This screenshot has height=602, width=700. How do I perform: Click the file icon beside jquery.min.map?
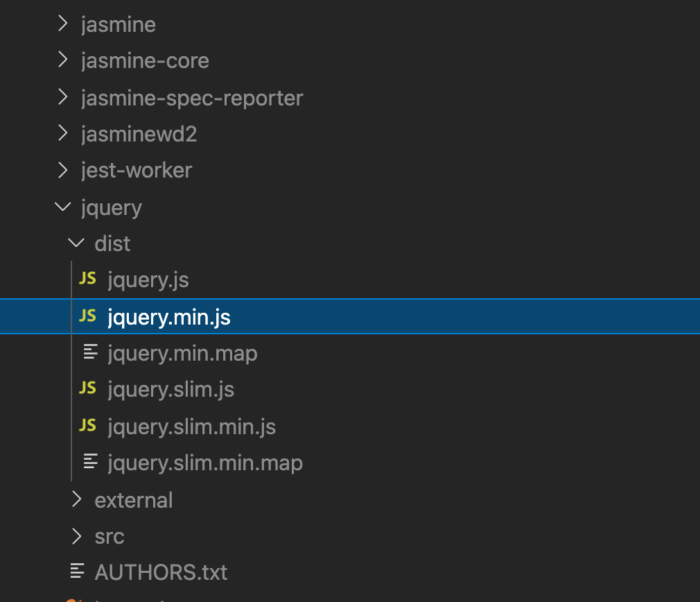tap(90, 352)
